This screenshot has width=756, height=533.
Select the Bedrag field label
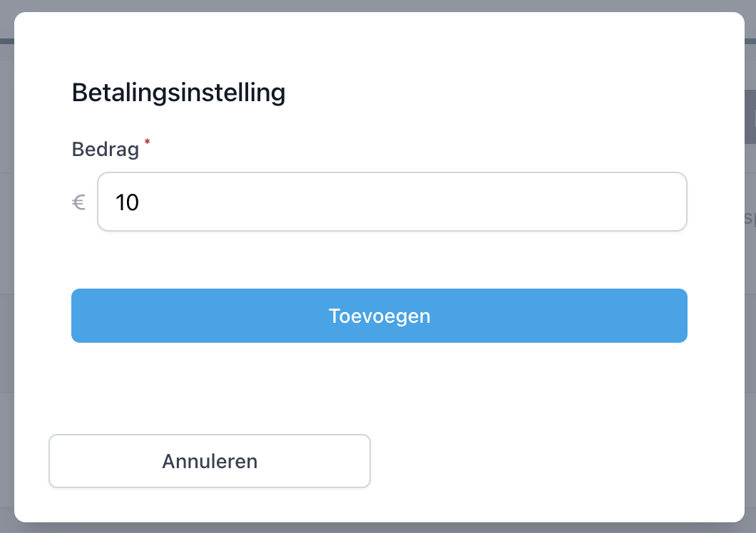pyautogui.click(x=105, y=150)
